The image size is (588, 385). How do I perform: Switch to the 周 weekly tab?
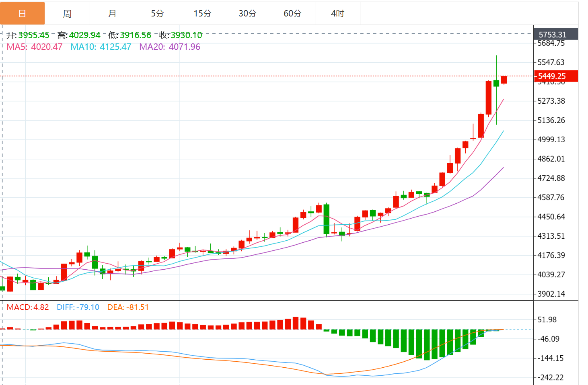pyautogui.click(x=67, y=13)
